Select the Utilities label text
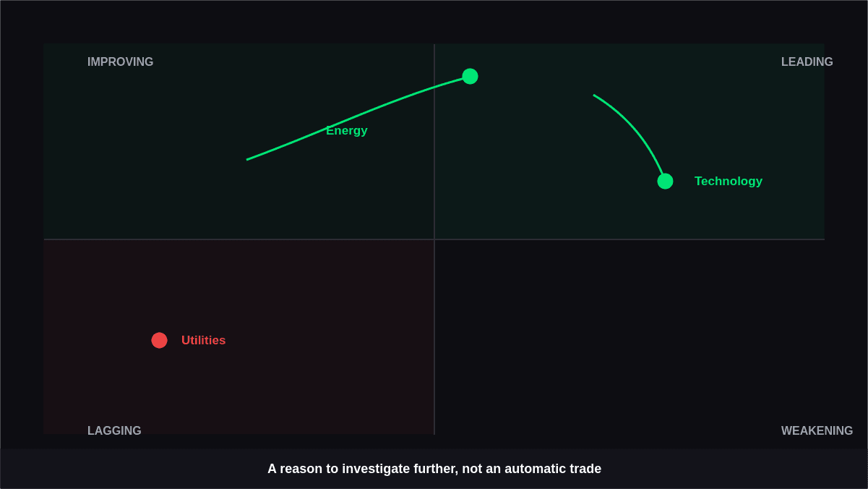The height and width of the screenshot is (489, 868). [x=203, y=340]
